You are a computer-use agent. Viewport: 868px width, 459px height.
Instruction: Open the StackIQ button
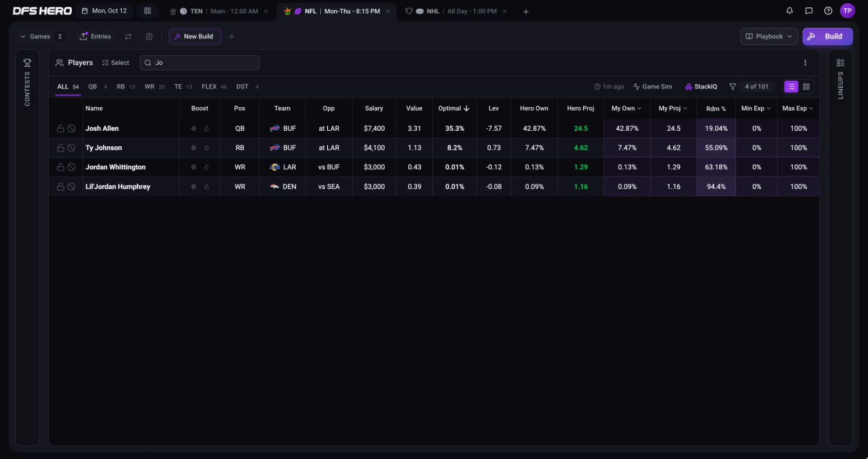pyautogui.click(x=701, y=87)
